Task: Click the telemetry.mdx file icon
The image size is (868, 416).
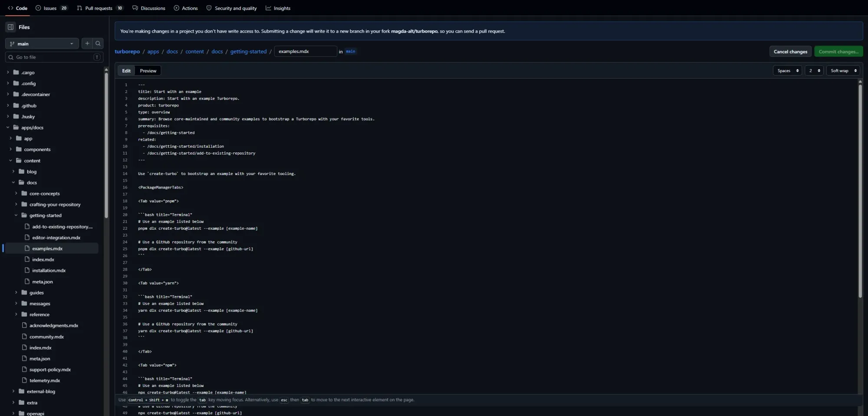Action: 24,380
